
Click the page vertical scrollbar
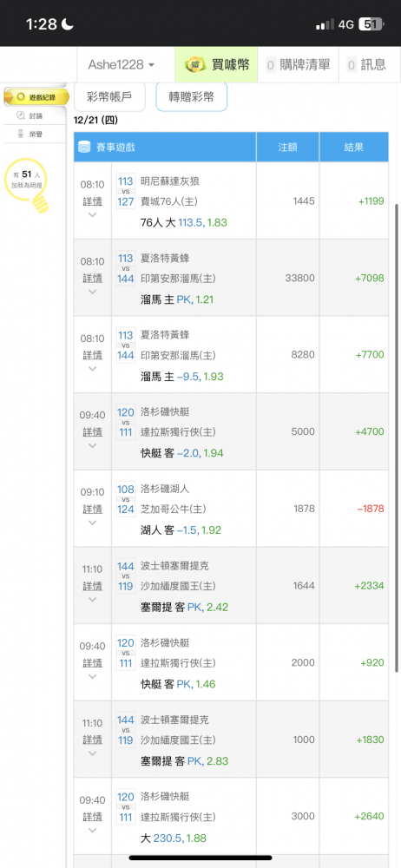[x=396, y=437]
